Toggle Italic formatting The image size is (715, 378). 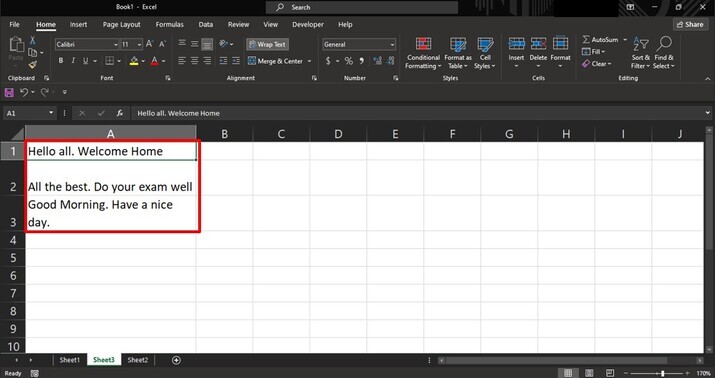(73, 61)
